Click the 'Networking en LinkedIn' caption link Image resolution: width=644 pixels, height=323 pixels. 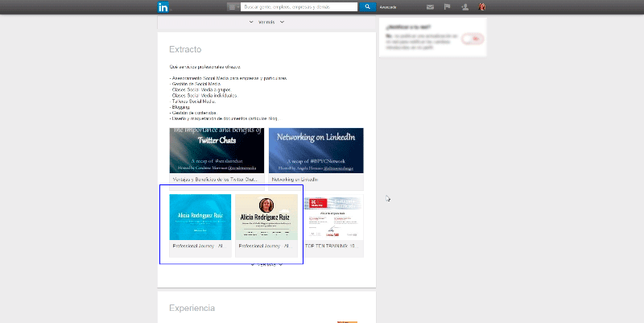click(x=294, y=180)
